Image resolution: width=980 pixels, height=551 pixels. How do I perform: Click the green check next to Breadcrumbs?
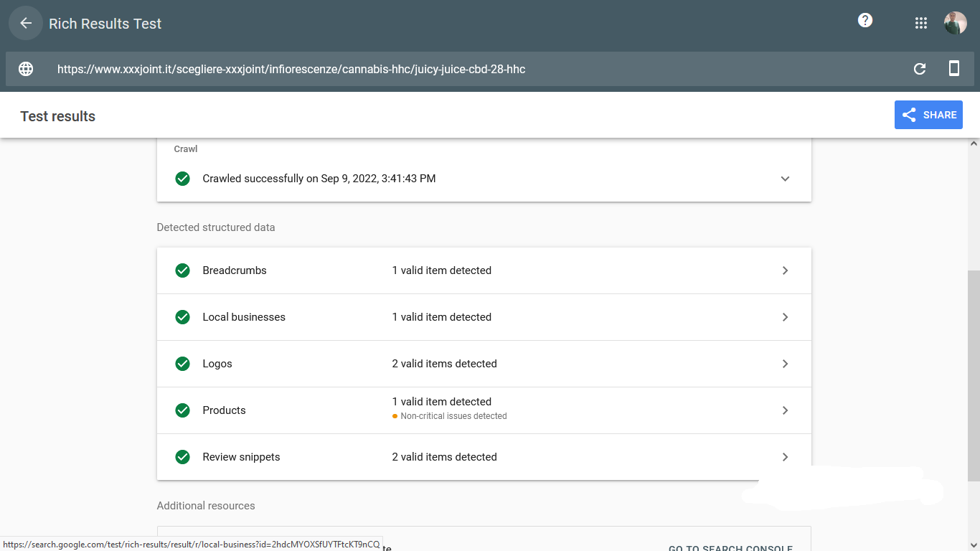pos(183,270)
